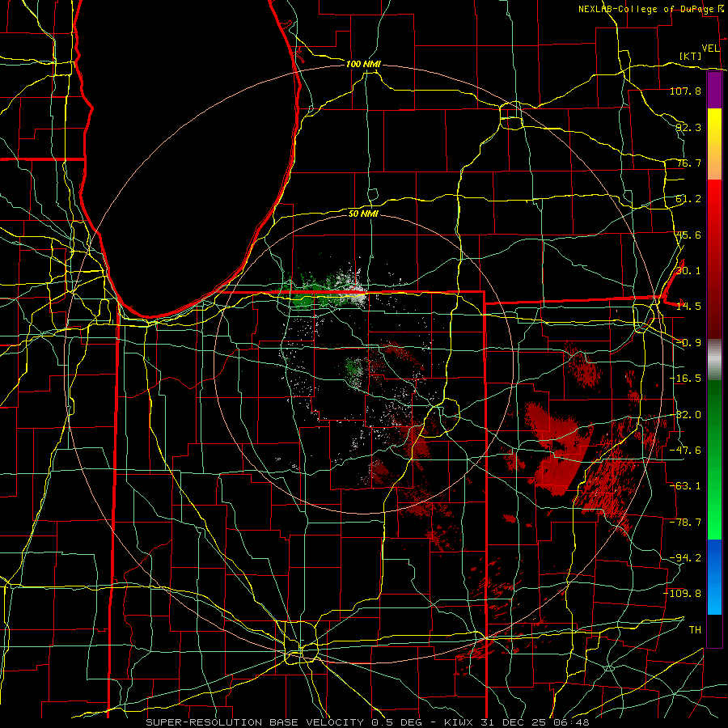Image resolution: width=728 pixels, height=728 pixels.
Task: Click the 107.8 legend value
Action: pyautogui.click(x=685, y=91)
